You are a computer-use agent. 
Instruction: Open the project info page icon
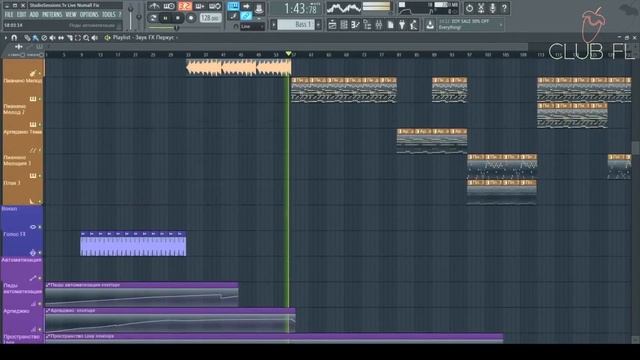(x=391, y=25)
